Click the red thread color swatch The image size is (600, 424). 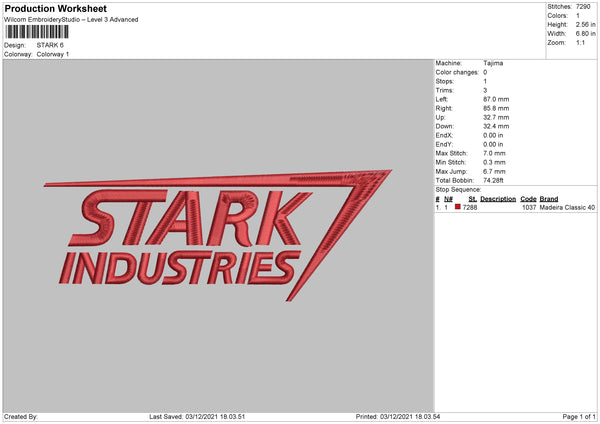[458, 207]
